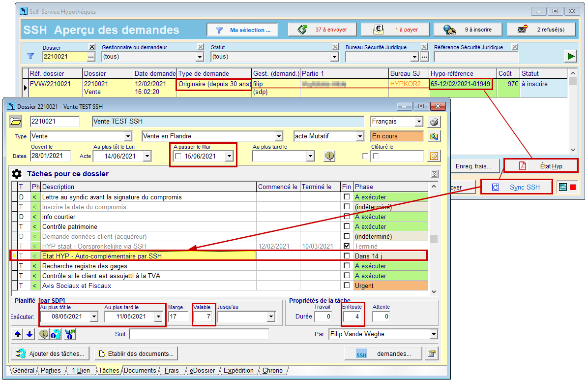Check Fin for Contrôle patrimoine task
The height and width of the screenshot is (382, 588).
pos(347,226)
